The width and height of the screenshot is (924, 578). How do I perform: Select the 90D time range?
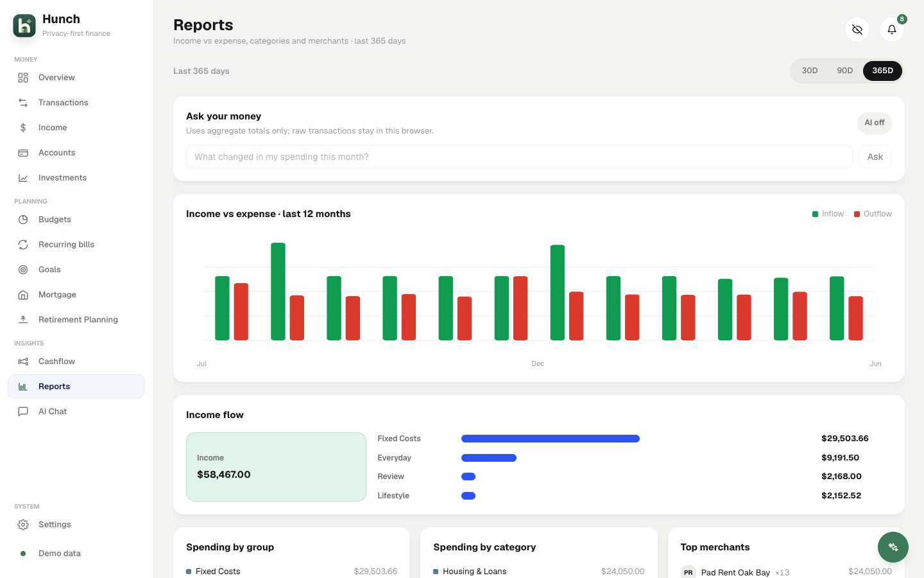coord(845,71)
